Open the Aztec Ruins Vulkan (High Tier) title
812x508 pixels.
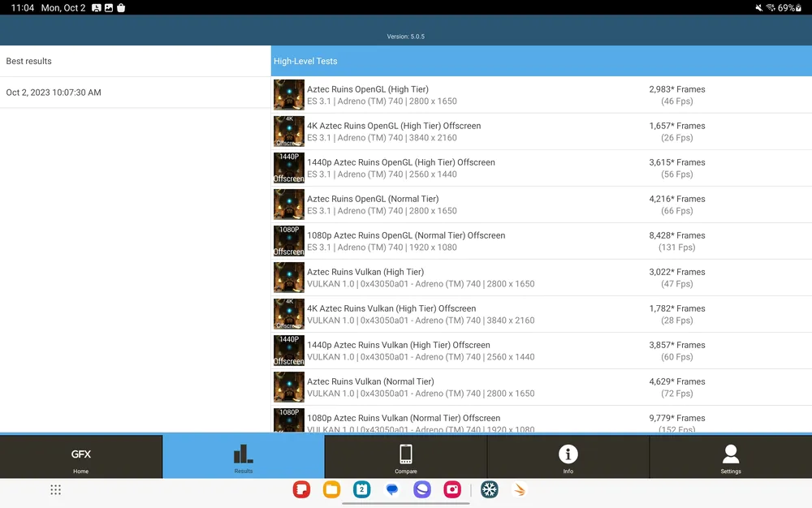365,272
